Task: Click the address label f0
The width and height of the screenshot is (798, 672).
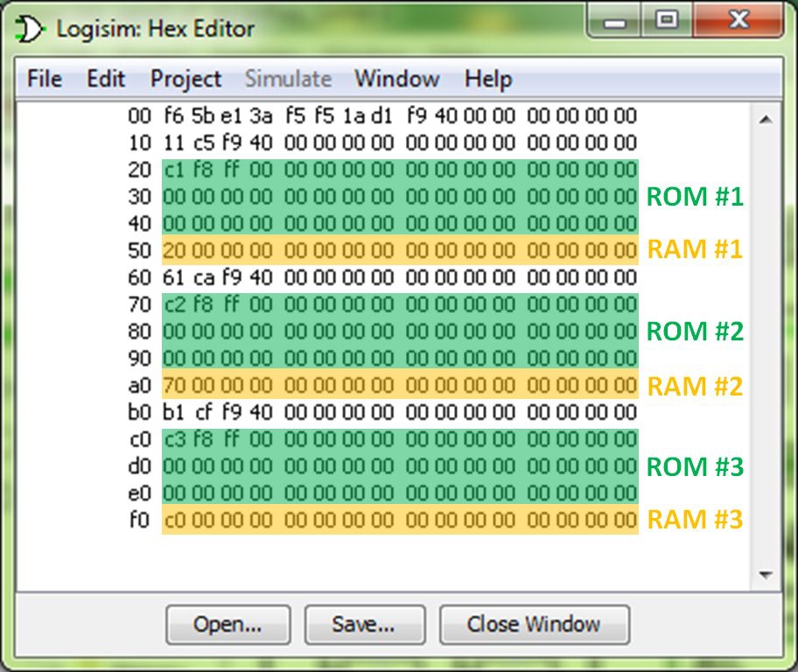Action: click(139, 521)
